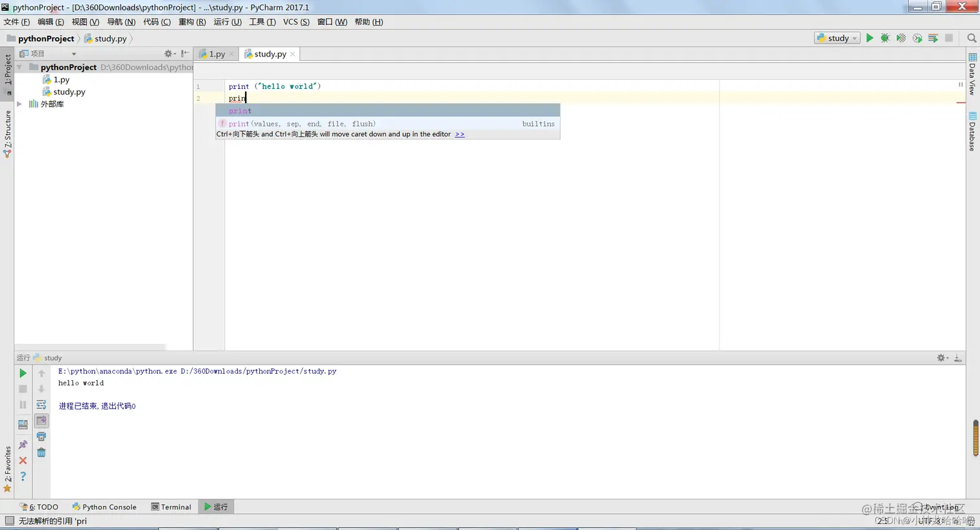980x530 pixels.
Task: Open the Data View side panel
Action: coord(972,75)
